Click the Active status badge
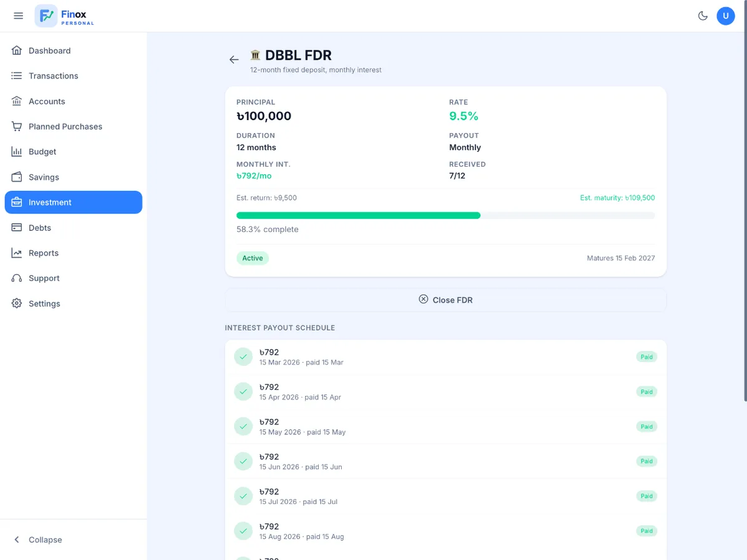Viewport: 747px width, 560px height. pos(253,258)
